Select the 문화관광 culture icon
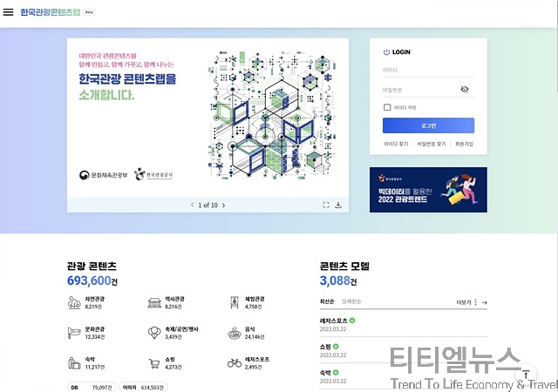This screenshot has width=558, height=392. point(73,333)
